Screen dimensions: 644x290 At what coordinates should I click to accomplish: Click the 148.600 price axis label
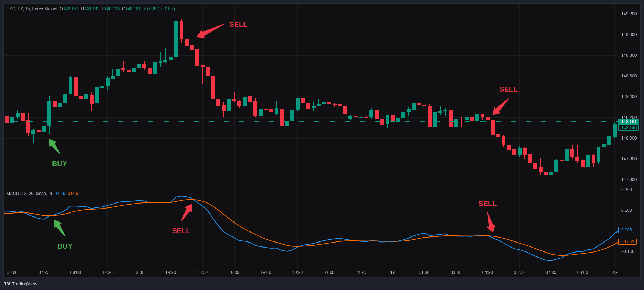(x=629, y=76)
